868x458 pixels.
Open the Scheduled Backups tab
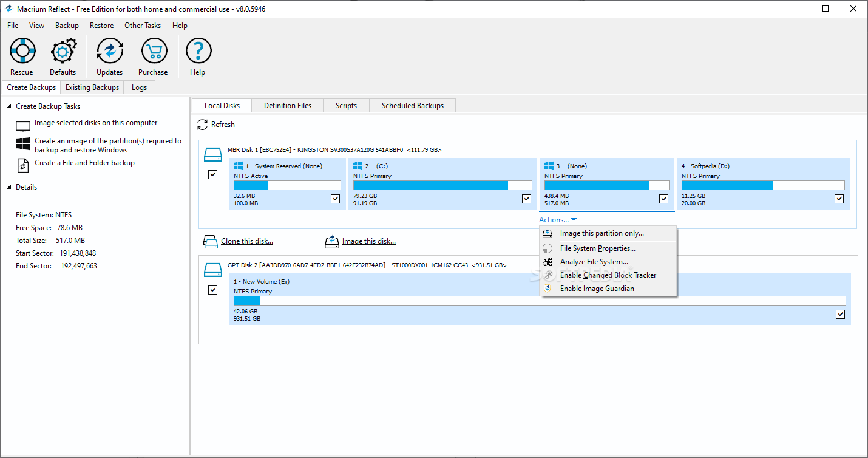pos(413,106)
